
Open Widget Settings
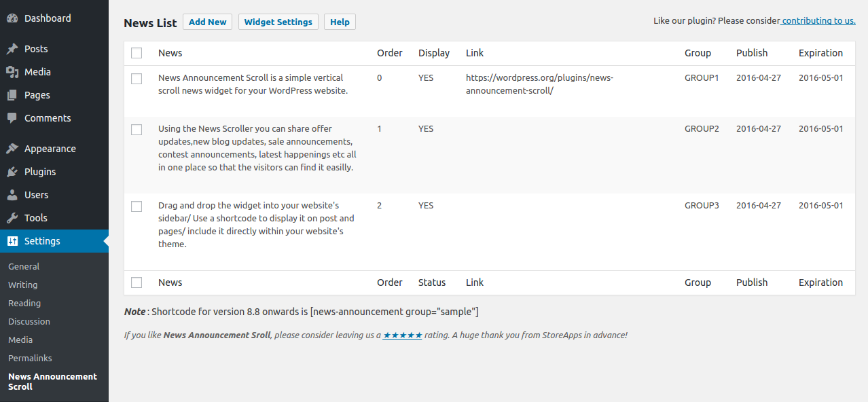(278, 22)
